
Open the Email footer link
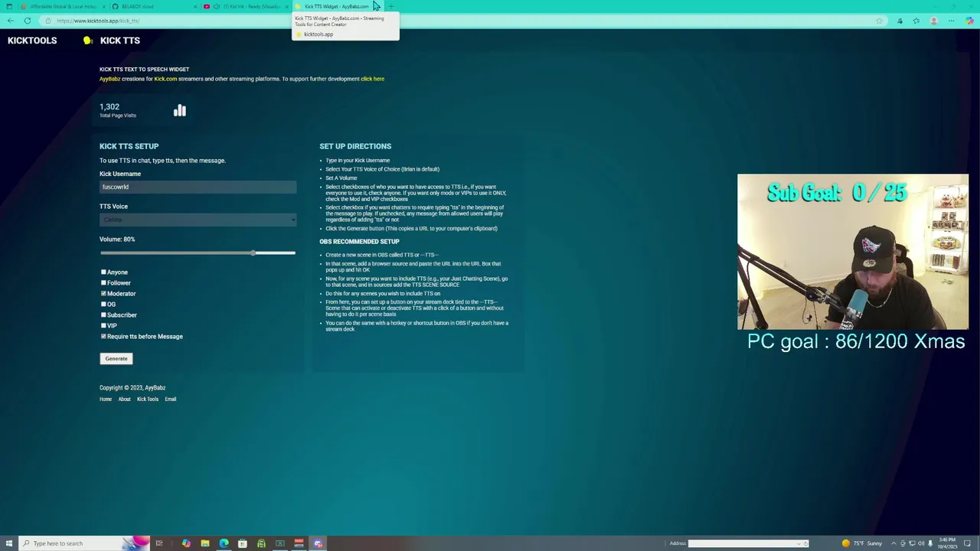170,399
